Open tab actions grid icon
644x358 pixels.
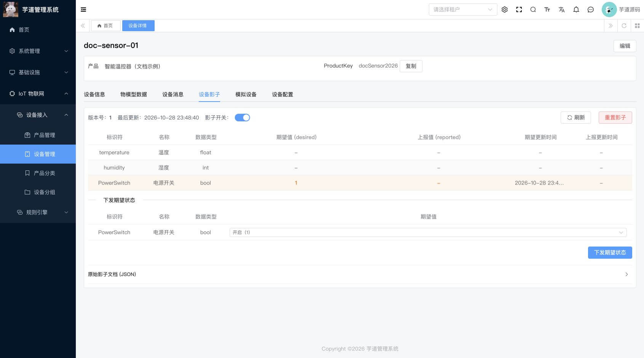coord(637,25)
